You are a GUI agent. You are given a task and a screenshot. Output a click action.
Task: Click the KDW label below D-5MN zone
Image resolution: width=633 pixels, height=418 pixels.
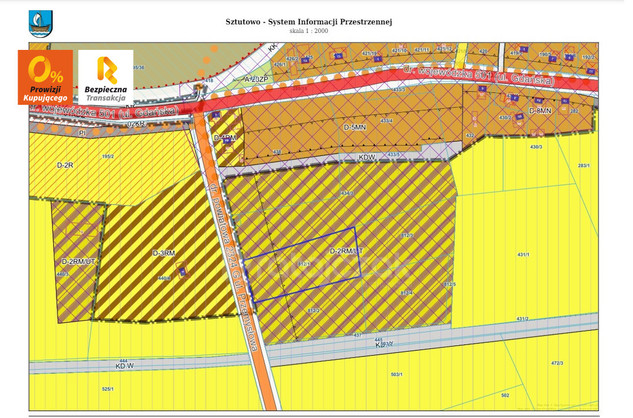[366, 156]
